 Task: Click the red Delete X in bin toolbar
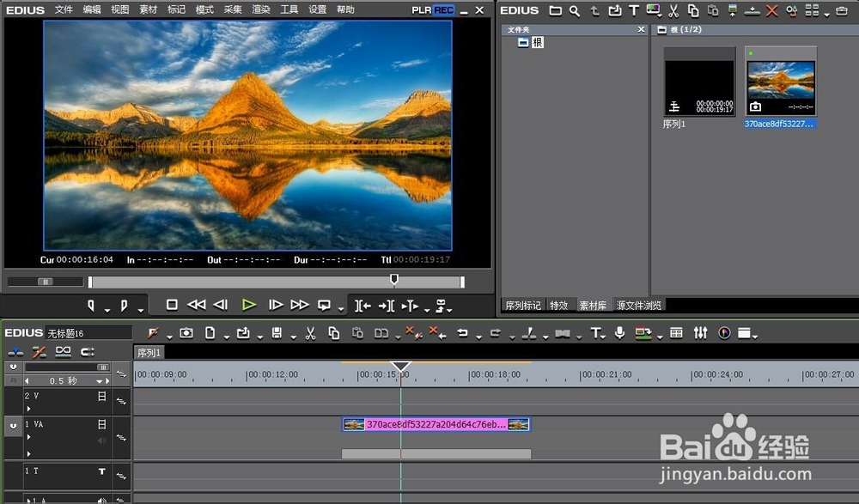click(772, 10)
